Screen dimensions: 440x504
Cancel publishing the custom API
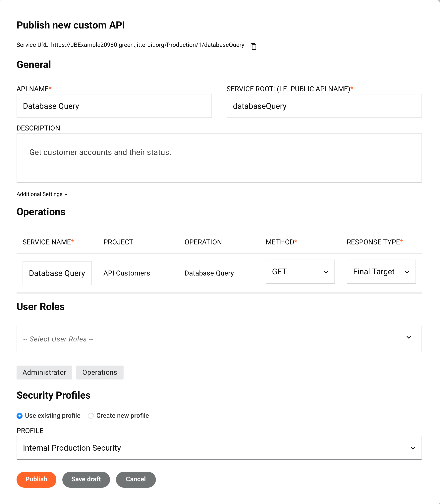pyautogui.click(x=136, y=479)
